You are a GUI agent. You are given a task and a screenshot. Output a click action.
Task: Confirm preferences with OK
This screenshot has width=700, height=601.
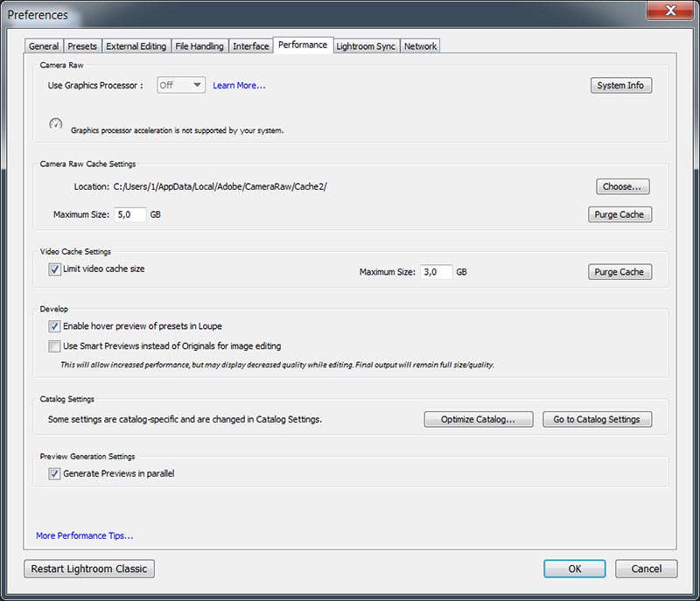click(x=575, y=569)
